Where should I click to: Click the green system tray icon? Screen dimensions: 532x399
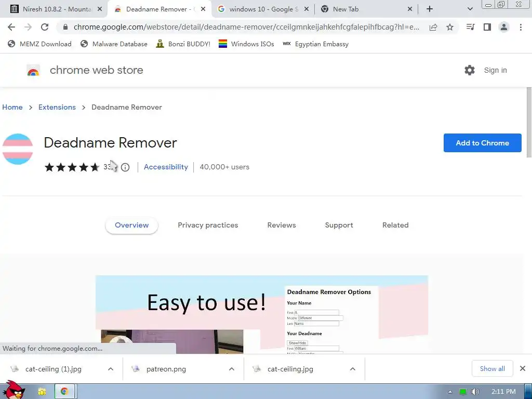(463, 392)
